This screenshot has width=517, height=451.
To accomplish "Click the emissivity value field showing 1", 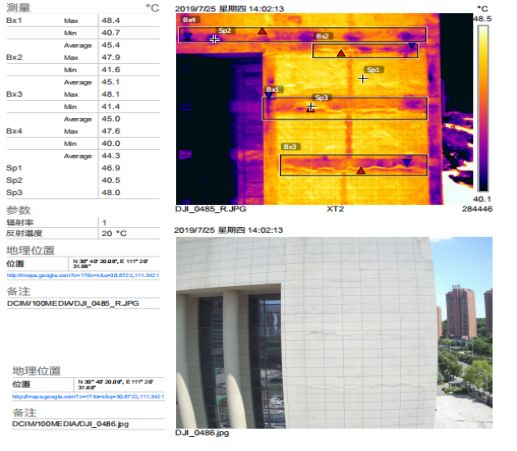I will pyautogui.click(x=129, y=222).
